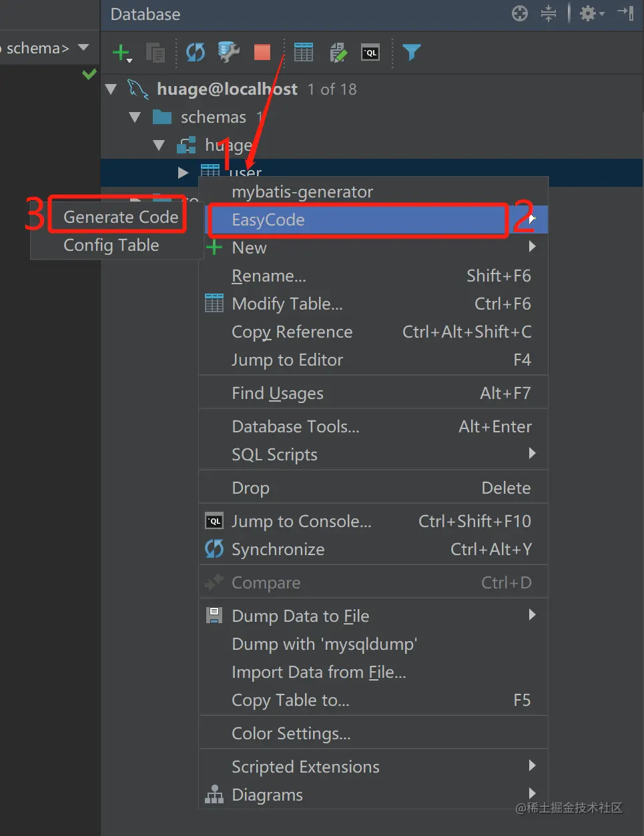Viewport: 644px width, 836px height.
Task: Select mybatis-generator from context menu
Action: (374, 191)
